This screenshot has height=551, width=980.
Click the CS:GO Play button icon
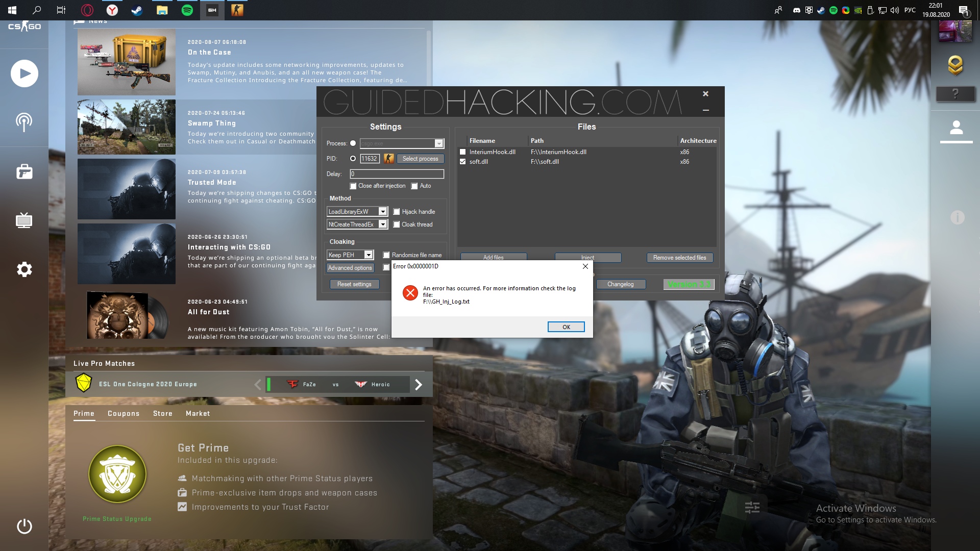tap(24, 73)
